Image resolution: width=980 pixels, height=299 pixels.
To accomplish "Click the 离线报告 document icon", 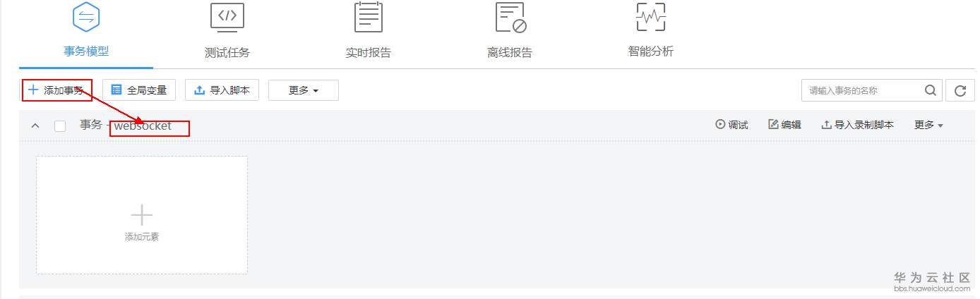I will click(510, 17).
